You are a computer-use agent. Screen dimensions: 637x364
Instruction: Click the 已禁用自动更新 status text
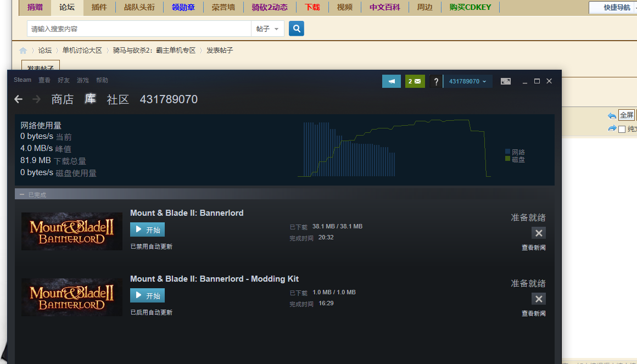pyautogui.click(x=152, y=247)
